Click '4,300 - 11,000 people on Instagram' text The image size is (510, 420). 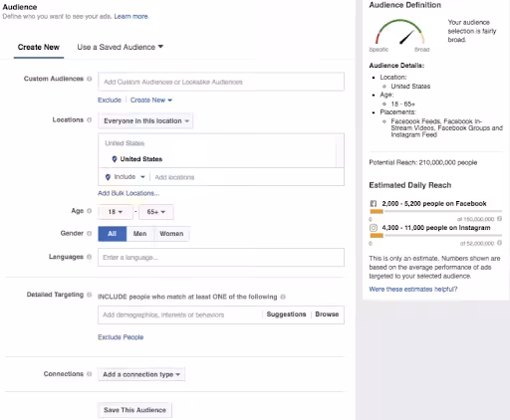[436, 228]
